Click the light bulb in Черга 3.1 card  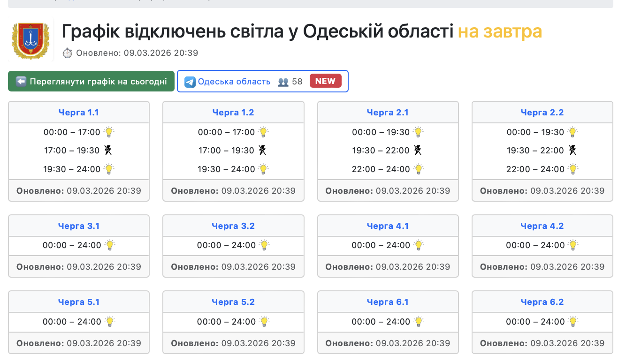[110, 245]
